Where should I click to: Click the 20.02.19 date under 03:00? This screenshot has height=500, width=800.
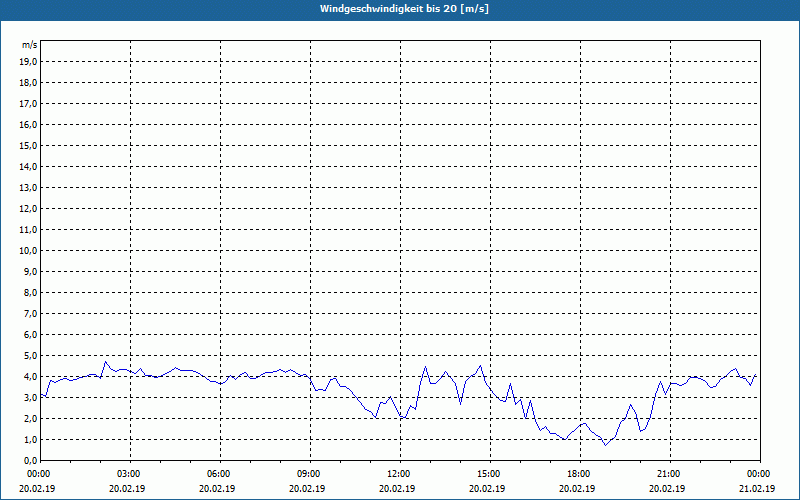pyautogui.click(x=127, y=489)
